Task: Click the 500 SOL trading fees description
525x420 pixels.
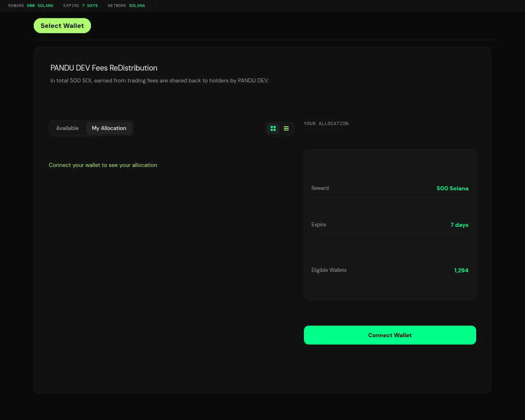Action: pyautogui.click(x=160, y=81)
